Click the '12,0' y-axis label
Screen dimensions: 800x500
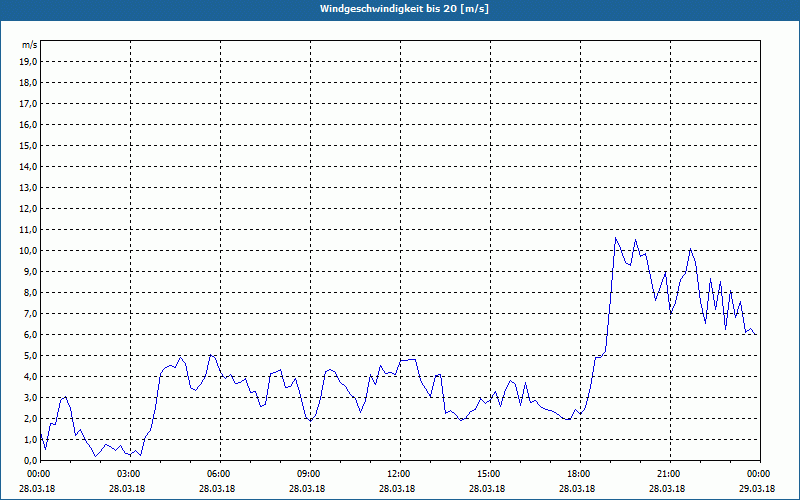pos(30,209)
